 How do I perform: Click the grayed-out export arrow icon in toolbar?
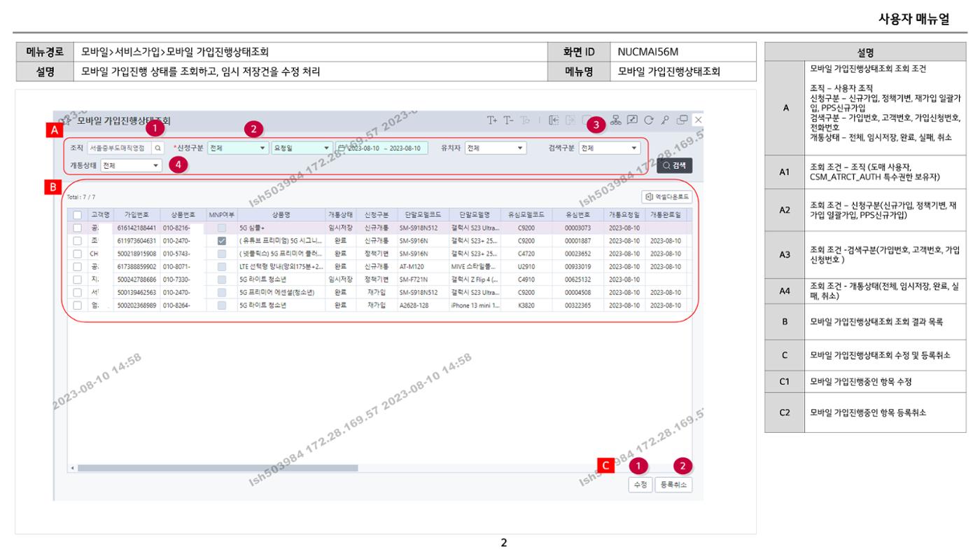pyautogui.click(x=570, y=120)
